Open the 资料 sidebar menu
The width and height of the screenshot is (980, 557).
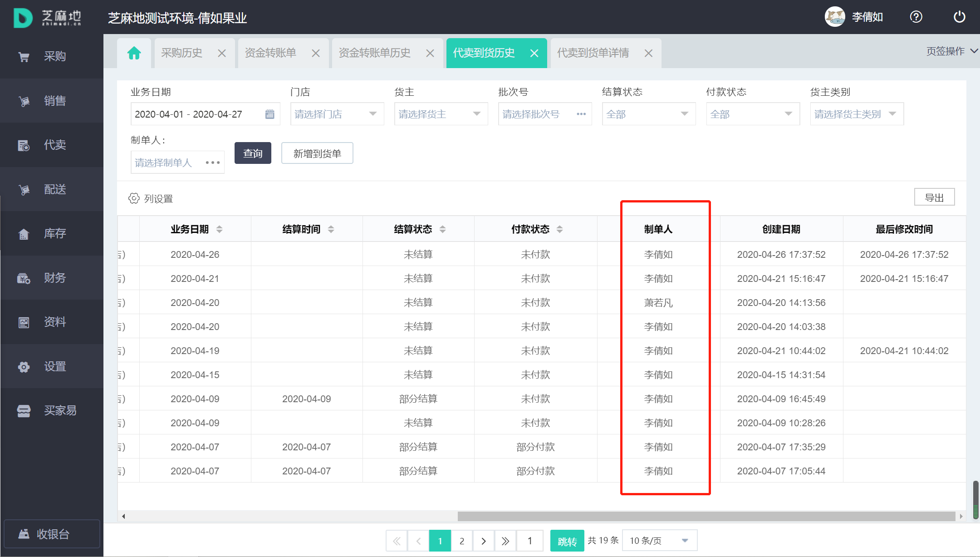[52, 322]
